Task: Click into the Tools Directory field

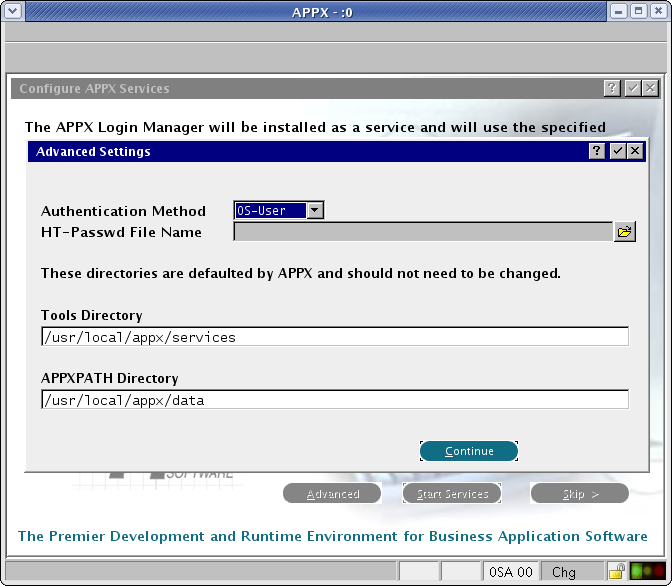Action: tap(334, 337)
